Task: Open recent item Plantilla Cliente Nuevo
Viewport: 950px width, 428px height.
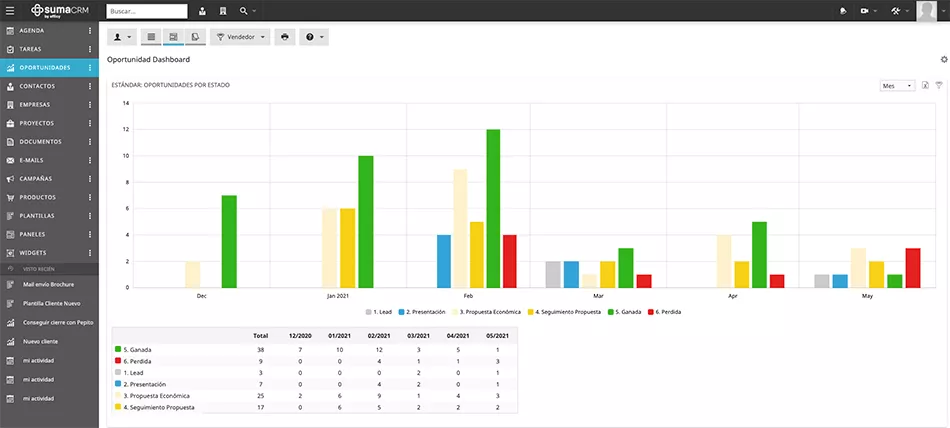Action: point(49,303)
